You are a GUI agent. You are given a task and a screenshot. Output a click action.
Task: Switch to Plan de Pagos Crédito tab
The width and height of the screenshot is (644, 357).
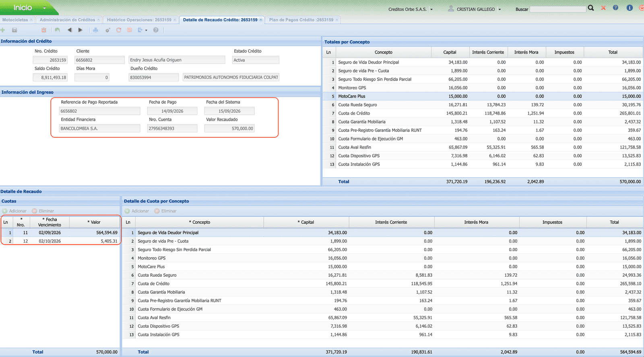pyautogui.click(x=301, y=20)
